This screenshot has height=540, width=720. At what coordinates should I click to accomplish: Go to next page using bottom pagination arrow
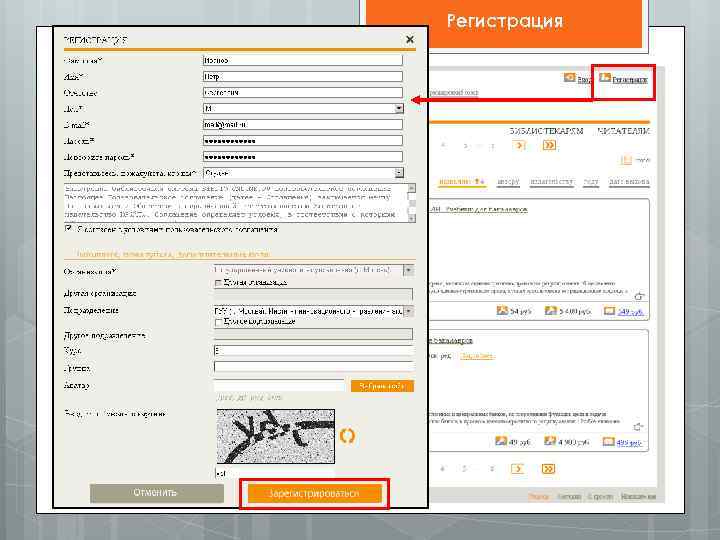point(518,469)
